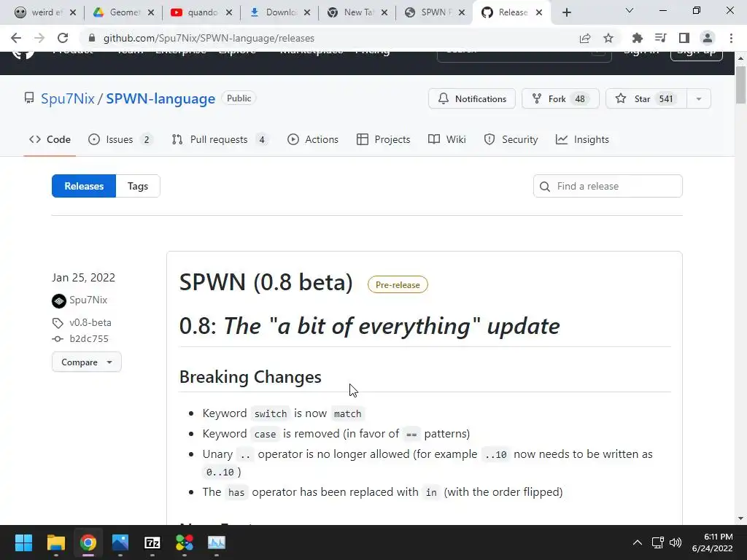Open the Compare dropdown

[x=87, y=362]
